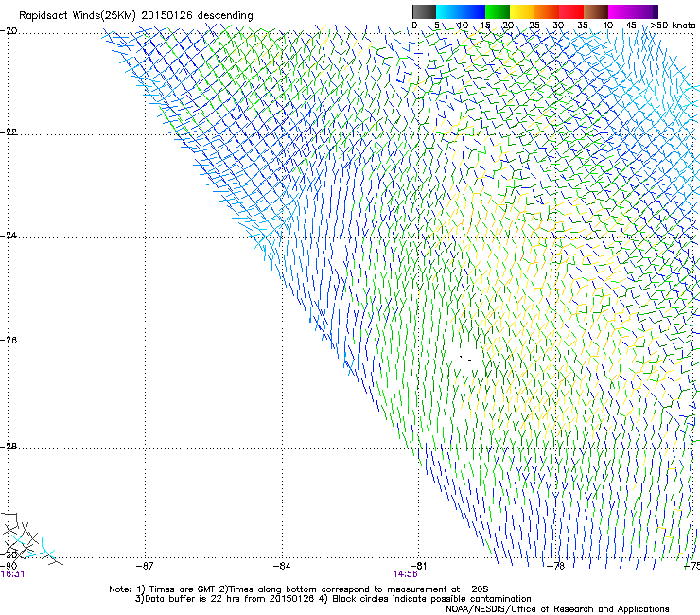Viewport: 700px width, 615px height.
Task: Click the yellow 20-25 knots legend segment
Action: 522,11
